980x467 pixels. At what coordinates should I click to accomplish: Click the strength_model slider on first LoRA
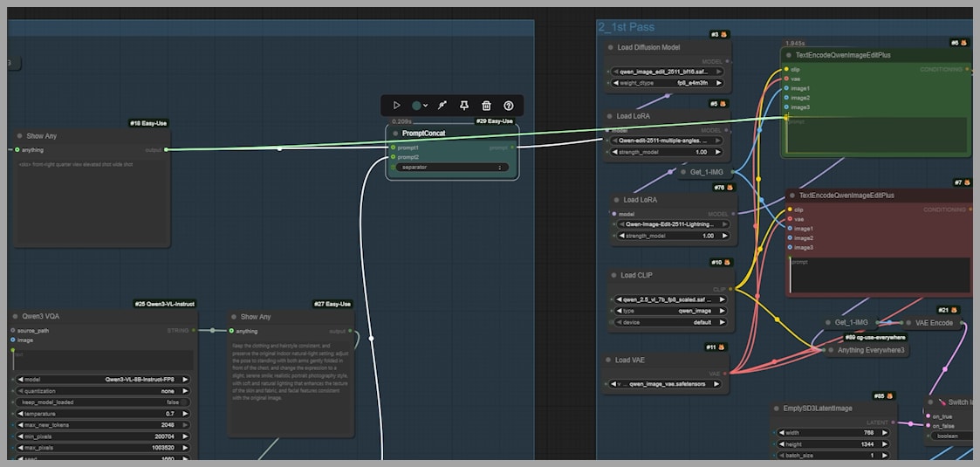(x=668, y=152)
